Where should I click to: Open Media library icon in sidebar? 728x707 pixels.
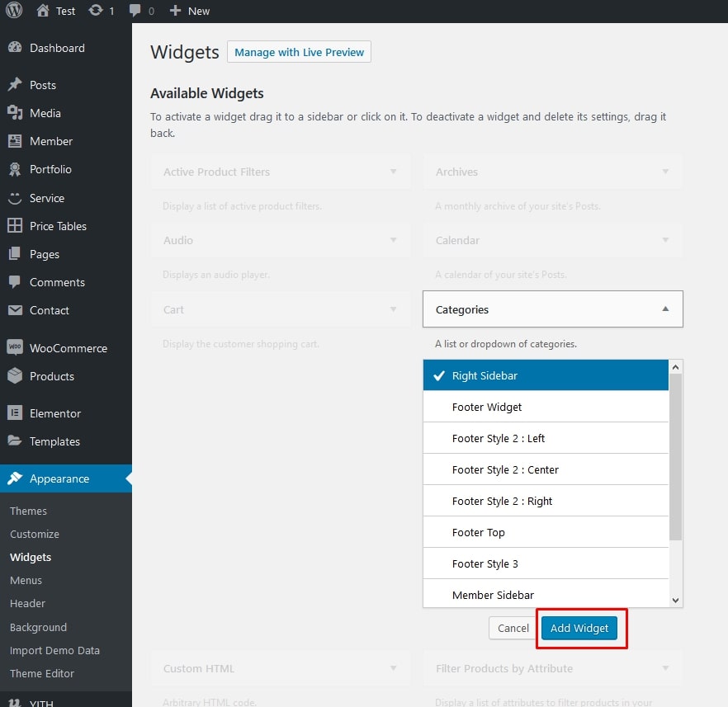15,113
